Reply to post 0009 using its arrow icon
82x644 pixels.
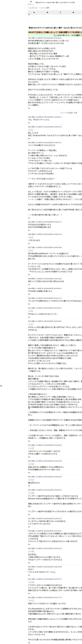29,294
